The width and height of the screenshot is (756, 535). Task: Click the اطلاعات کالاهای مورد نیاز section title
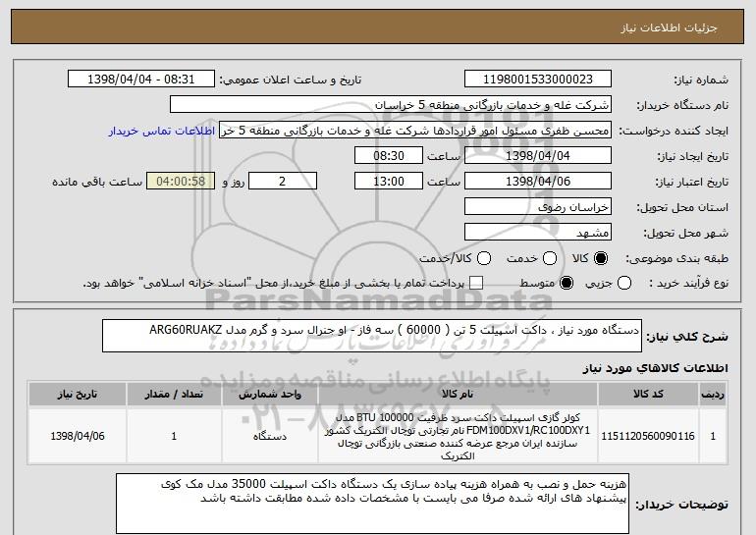(x=655, y=369)
